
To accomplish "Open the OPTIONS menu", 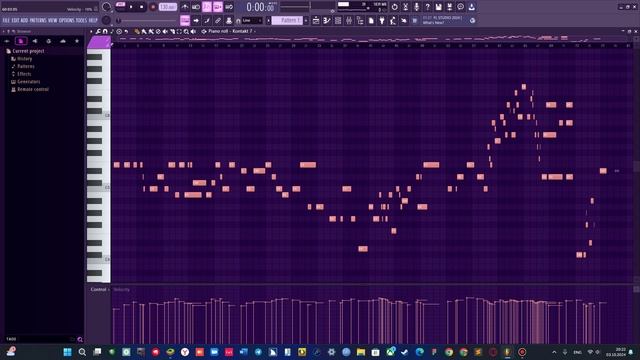I will (67, 20).
